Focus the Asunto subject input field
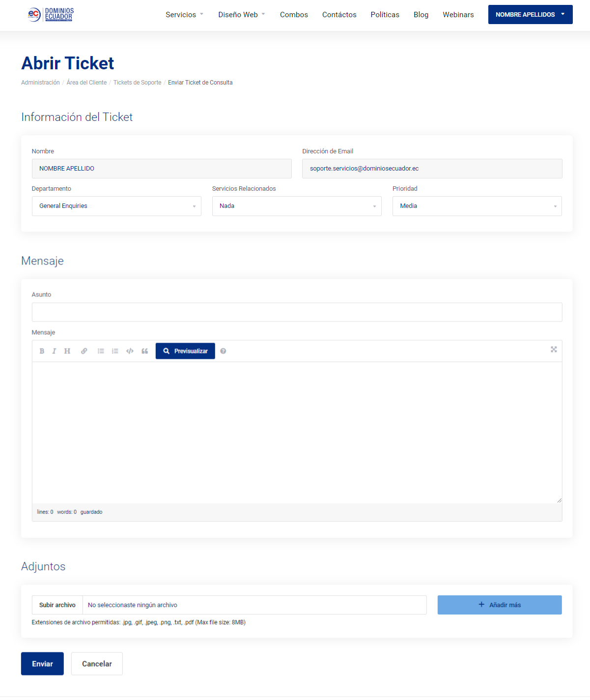The width and height of the screenshot is (590, 700). [x=297, y=312]
